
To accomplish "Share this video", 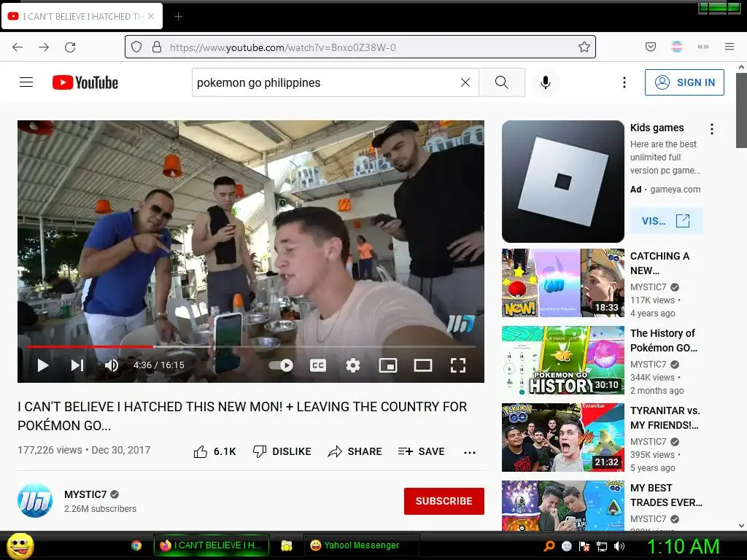I will click(355, 451).
